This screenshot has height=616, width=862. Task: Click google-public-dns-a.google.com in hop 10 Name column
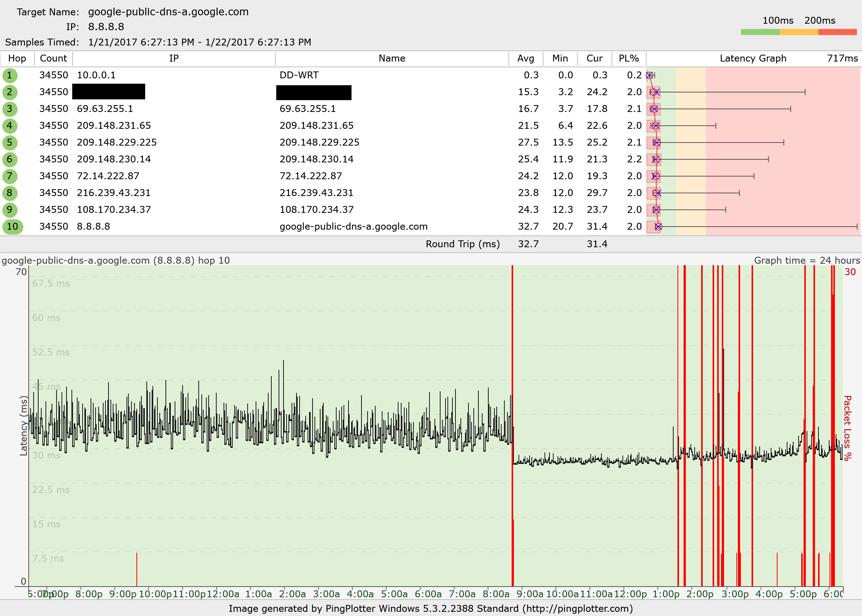pos(353,227)
